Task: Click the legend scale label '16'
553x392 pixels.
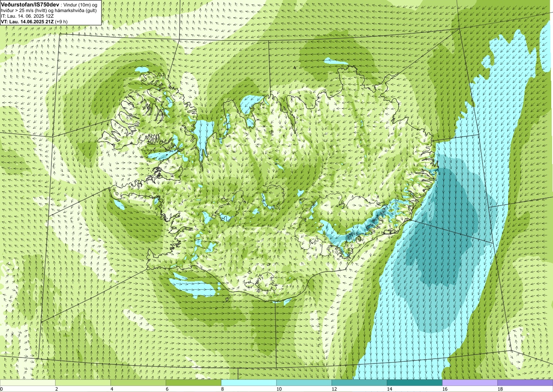Action: pos(445,389)
